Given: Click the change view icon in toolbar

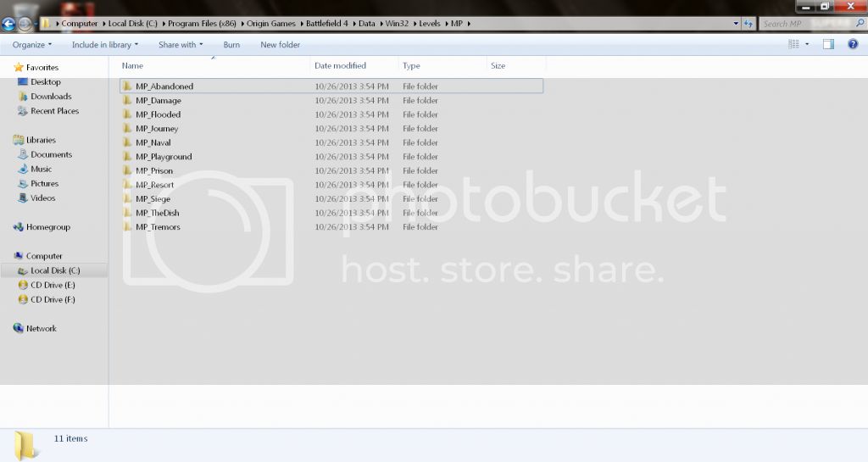Looking at the screenshot, I should tap(794, 44).
